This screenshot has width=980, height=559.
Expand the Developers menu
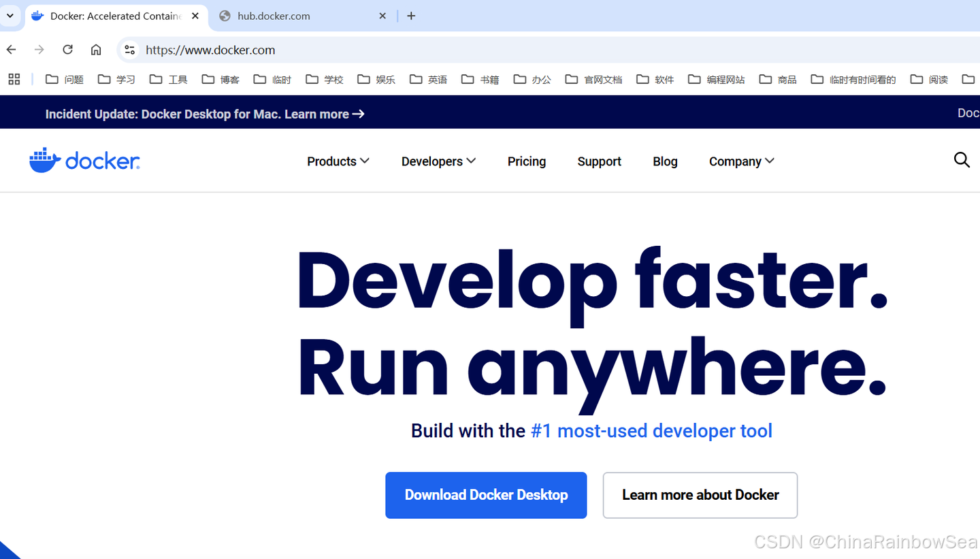coord(438,161)
